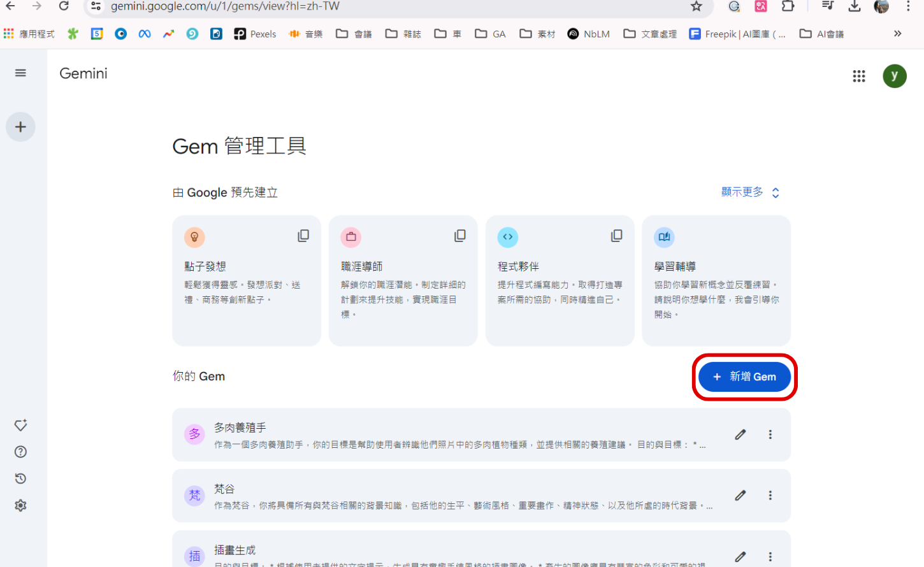Open the 點子發想 Gem card
Image resolution: width=924 pixels, height=567 pixels.
point(247,281)
